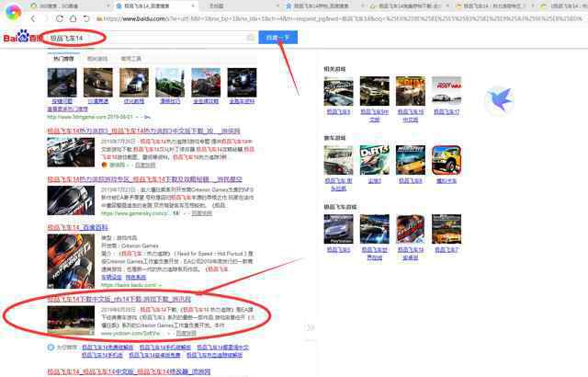Open first game thumbnail in top results row
The width and height of the screenshot is (588, 377).
pyautogui.click(x=62, y=83)
